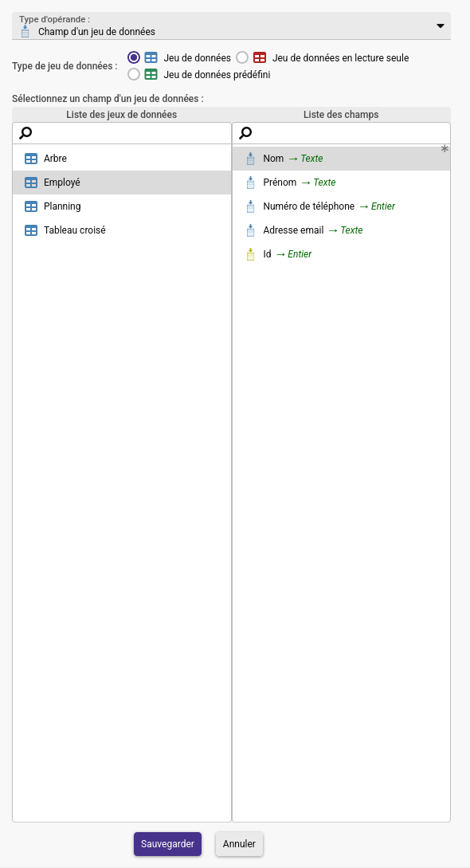The height and width of the screenshot is (868, 470).
Task: Pick the Nom → Texte field entry
Action: 341,159
